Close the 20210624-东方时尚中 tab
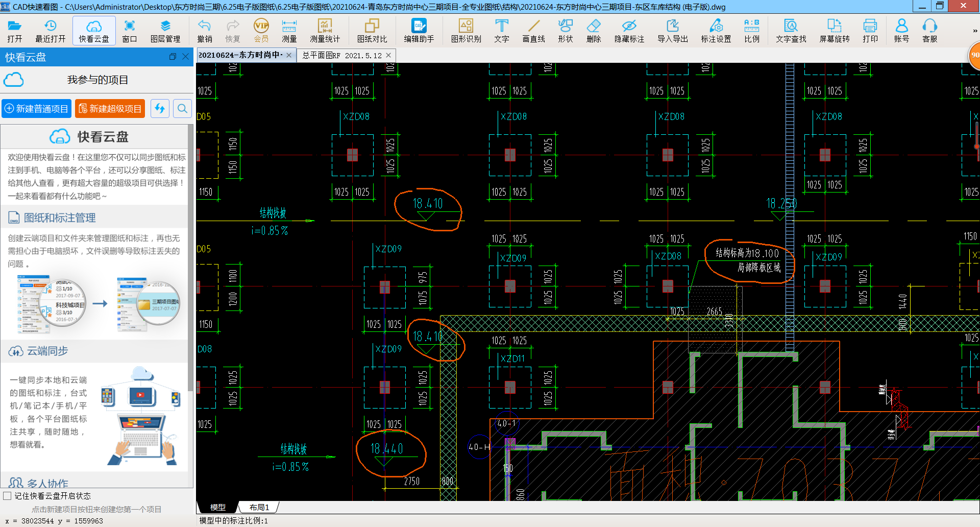Image resolution: width=980 pixels, height=527 pixels. [x=289, y=55]
